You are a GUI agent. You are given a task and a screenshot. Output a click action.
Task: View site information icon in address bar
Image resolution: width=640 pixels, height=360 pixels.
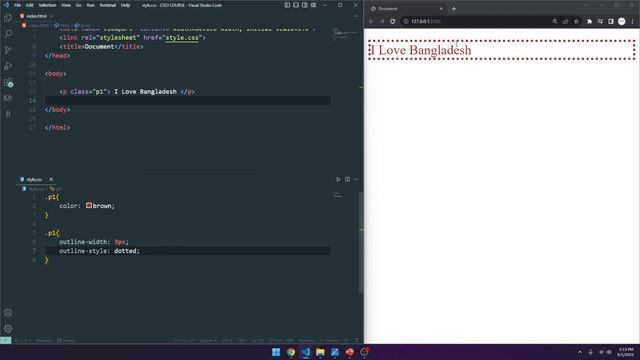[x=406, y=21]
